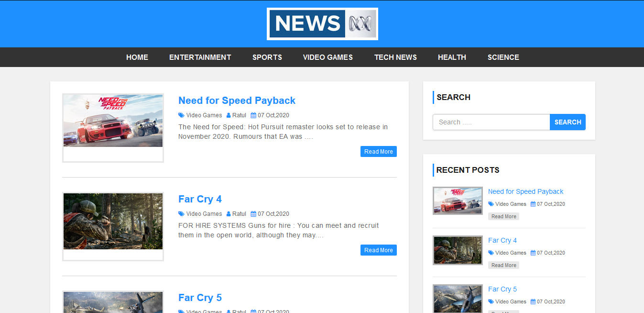
Task: Open Far Cry 4 link in Recent Posts
Action: (x=502, y=240)
